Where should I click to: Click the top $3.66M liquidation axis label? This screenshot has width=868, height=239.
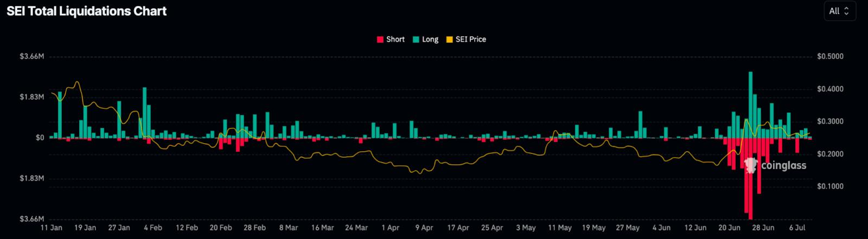32,56
